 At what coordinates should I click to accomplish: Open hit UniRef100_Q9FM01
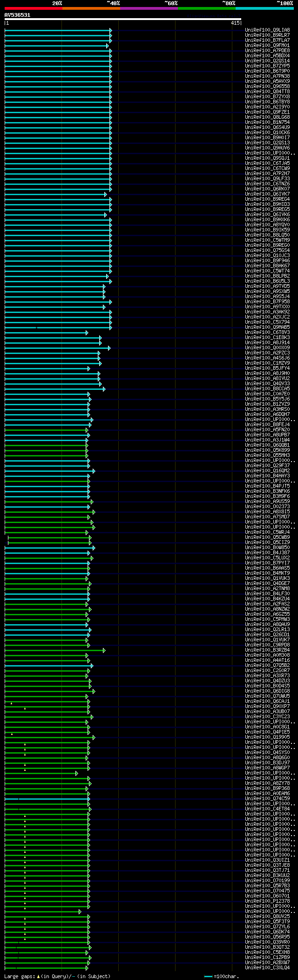pyautogui.click(x=267, y=46)
